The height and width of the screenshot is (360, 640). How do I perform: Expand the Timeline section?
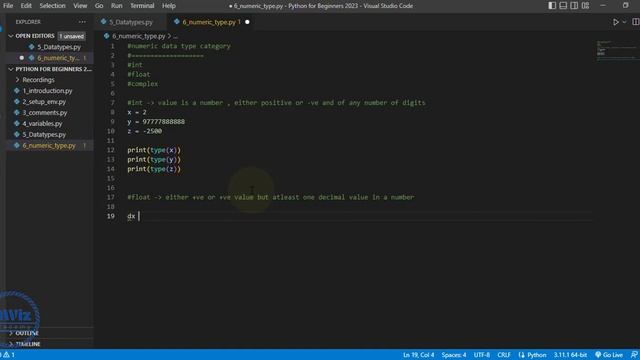tap(28, 344)
